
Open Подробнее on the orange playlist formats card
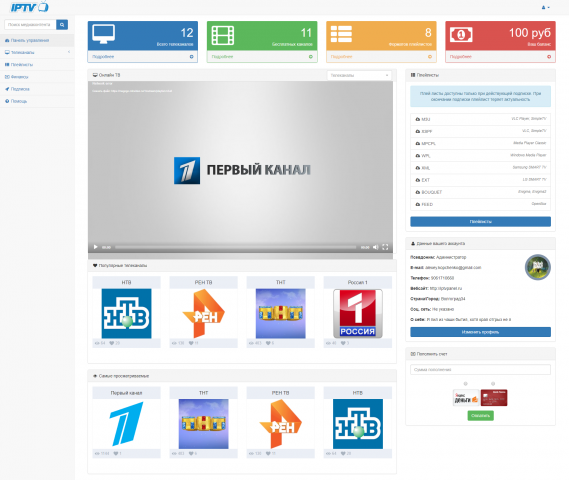click(x=341, y=57)
